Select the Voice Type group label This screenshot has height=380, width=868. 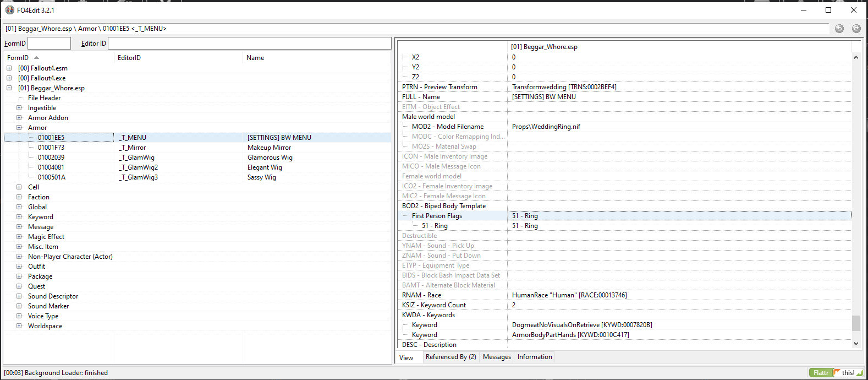tap(43, 316)
